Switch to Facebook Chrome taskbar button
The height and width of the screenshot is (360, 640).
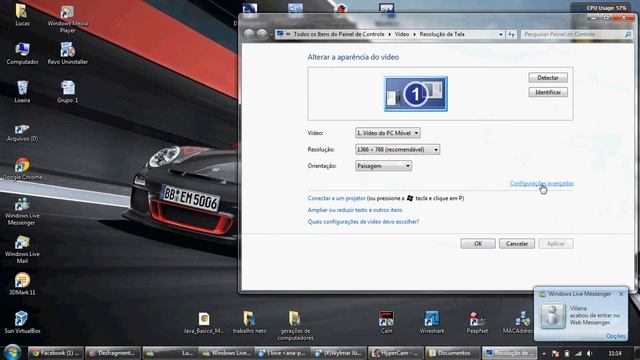[56, 353]
